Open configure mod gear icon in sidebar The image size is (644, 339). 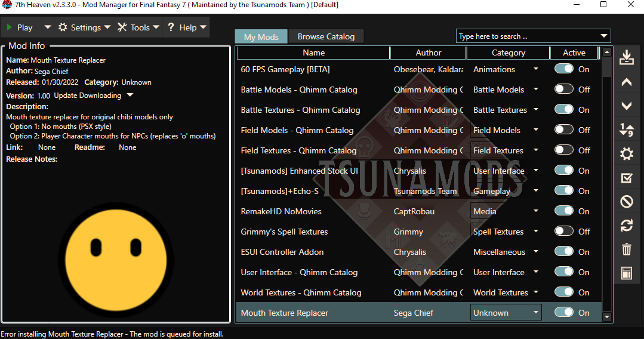[626, 154]
